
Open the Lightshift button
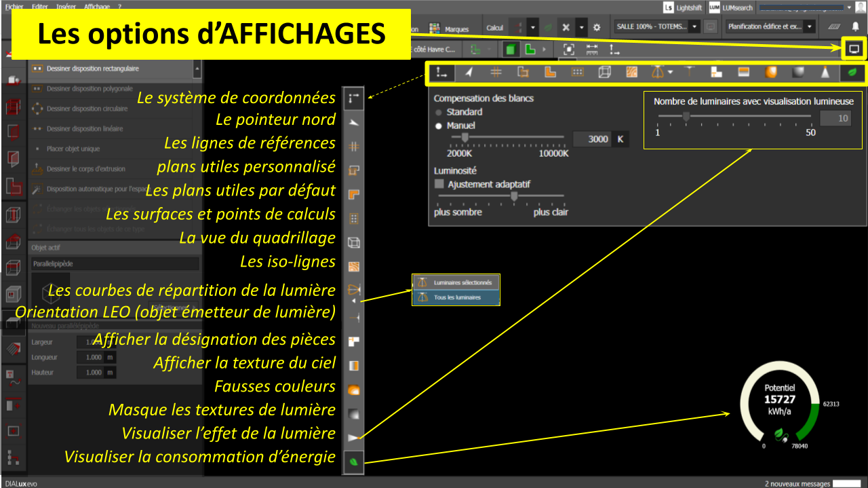[684, 7]
